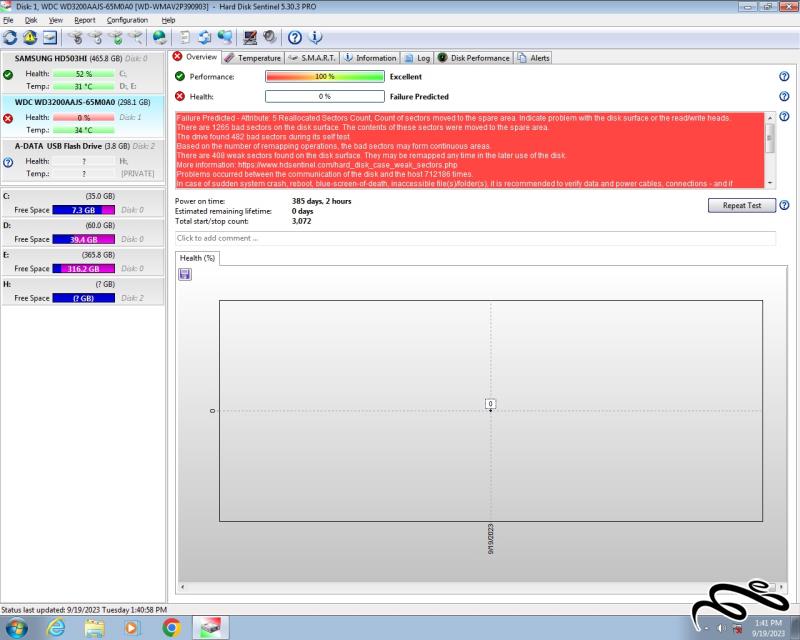
Task: Switch to the Disk Performance tab
Action: 474,58
